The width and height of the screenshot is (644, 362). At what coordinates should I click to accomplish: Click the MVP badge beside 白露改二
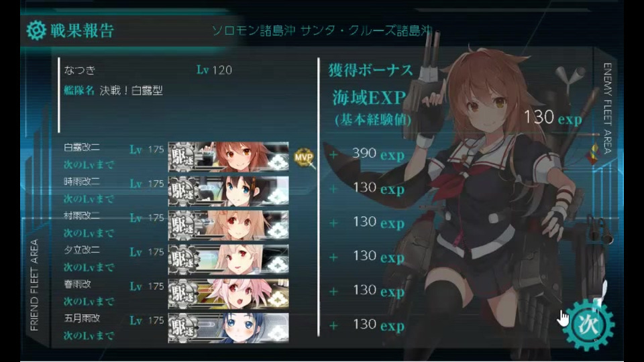[304, 157]
